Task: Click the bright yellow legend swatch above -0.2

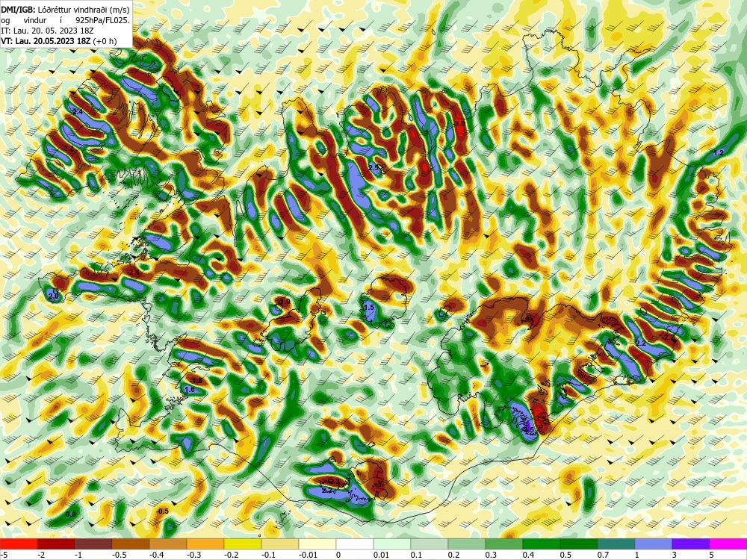Action: click(x=243, y=544)
